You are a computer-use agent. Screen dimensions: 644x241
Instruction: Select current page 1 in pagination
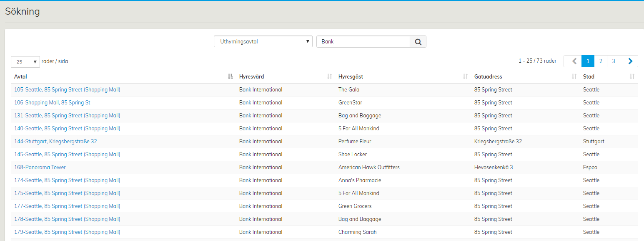click(588, 61)
